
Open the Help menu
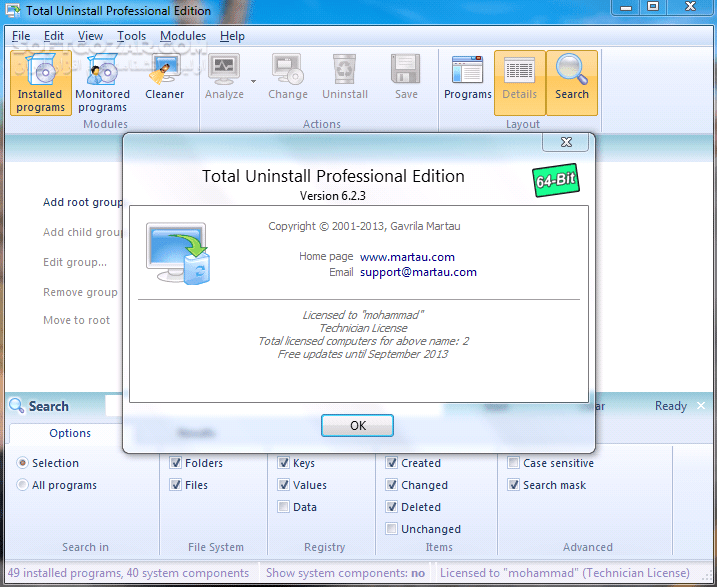232,36
